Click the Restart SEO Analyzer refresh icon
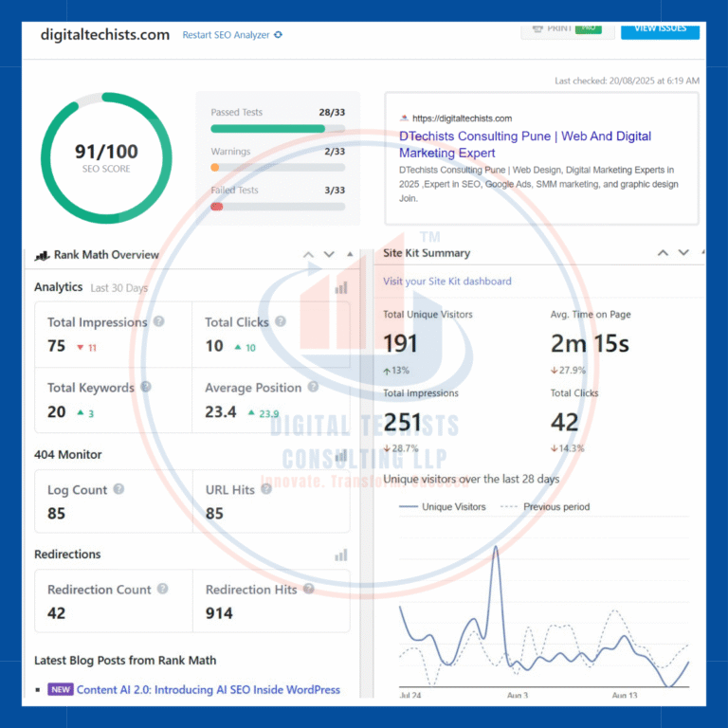The height and width of the screenshot is (728, 728). pyautogui.click(x=278, y=35)
